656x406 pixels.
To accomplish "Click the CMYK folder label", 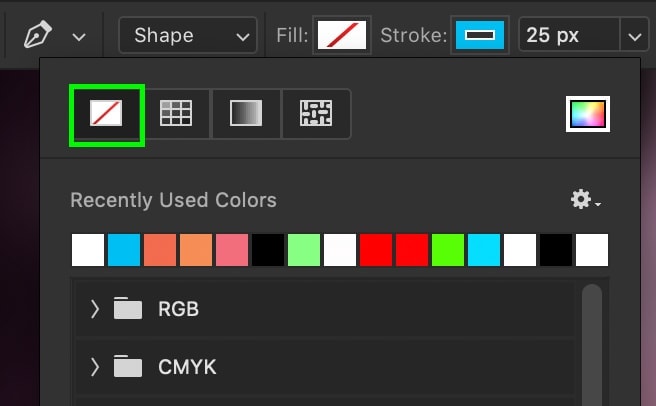I will click(x=187, y=367).
